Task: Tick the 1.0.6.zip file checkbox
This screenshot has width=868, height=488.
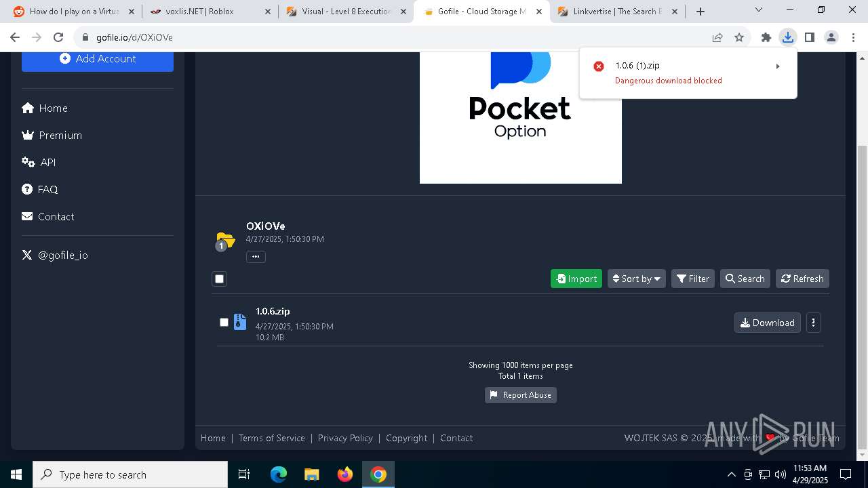Action: coord(224,322)
